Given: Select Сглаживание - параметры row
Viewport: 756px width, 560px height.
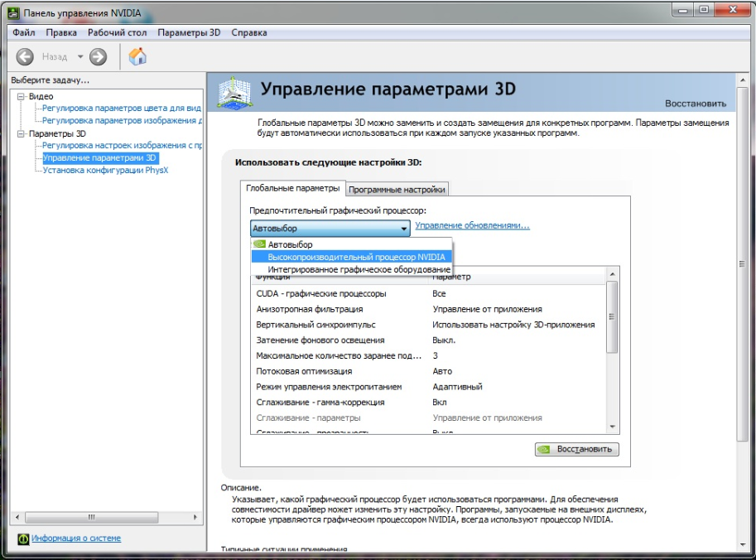Looking at the screenshot, I should pyautogui.click(x=429, y=418).
